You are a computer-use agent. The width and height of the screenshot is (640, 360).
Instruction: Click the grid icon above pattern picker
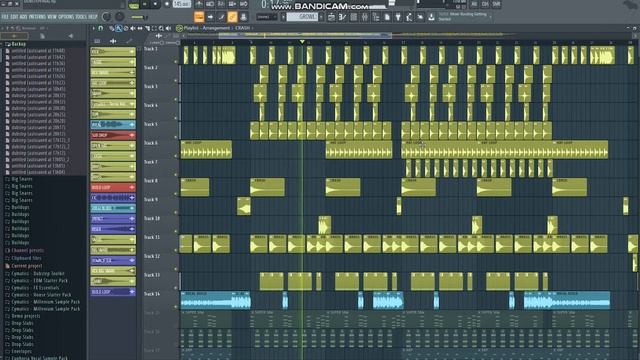(x=97, y=41)
